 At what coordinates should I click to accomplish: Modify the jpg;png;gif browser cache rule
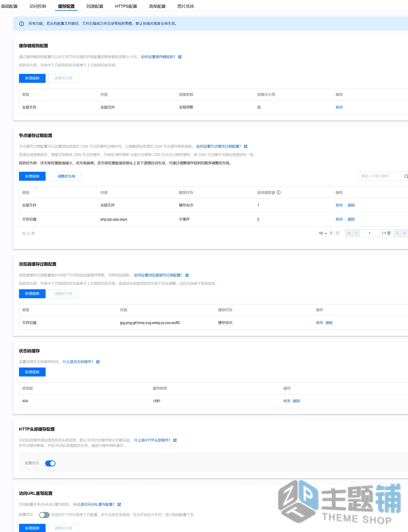[x=319, y=323]
